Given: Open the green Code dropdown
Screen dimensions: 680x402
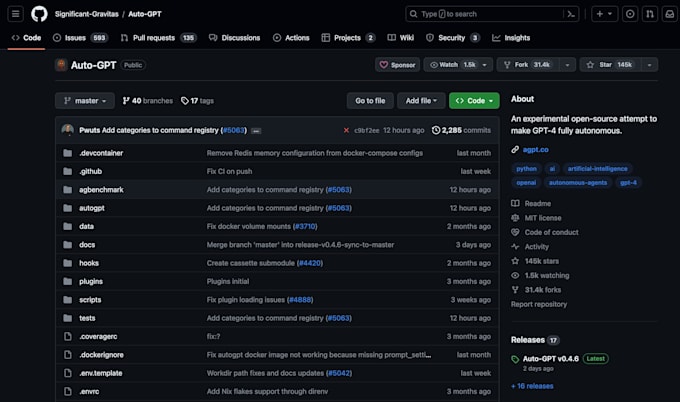Looking at the screenshot, I should click(473, 101).
